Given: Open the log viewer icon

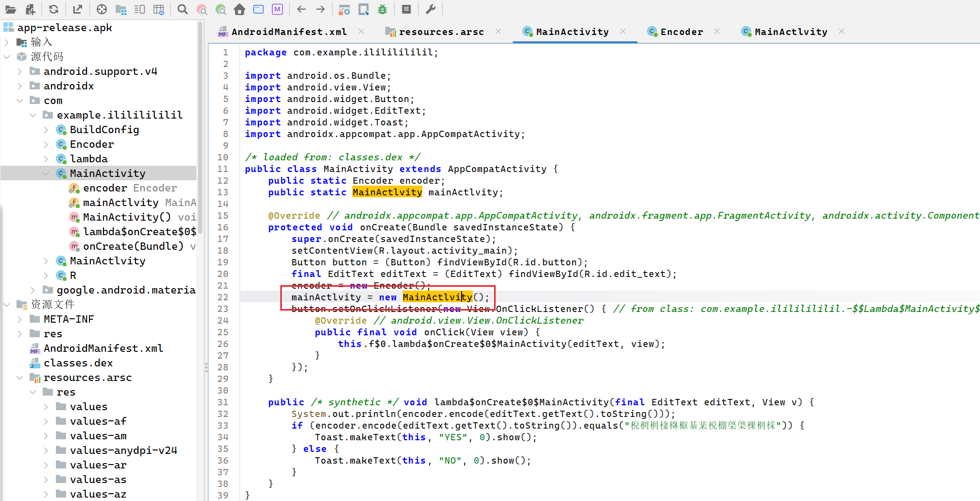Looking at the screenshot, I should pos(407,9).
